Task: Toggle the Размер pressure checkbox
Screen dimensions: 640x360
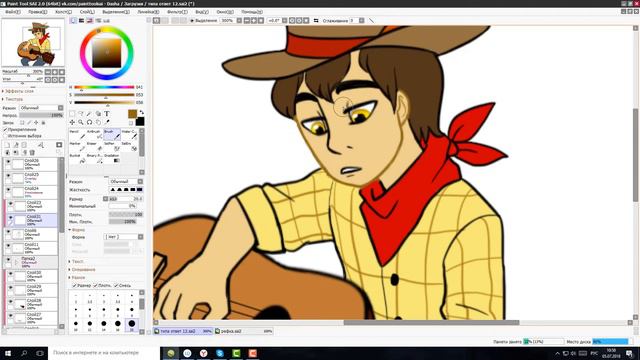Action: [x=74, y=286]
